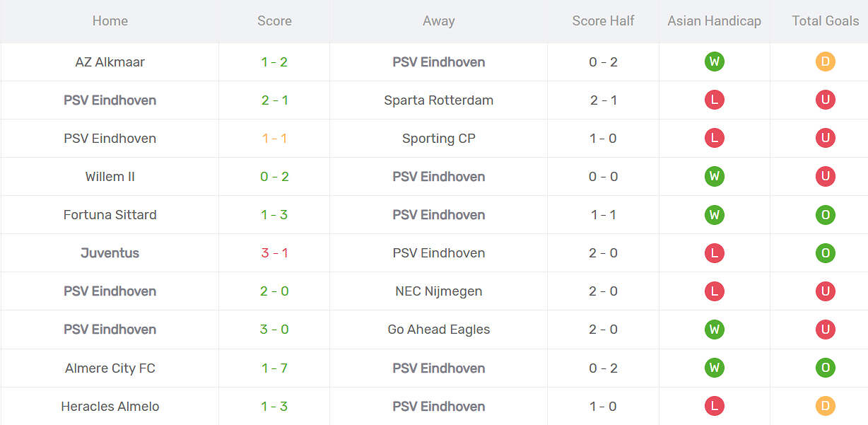This screenshot has width=868, height=425.
Task: Click the W handicap badge in Go Ahead Eagles row
Action: tap(714, 329)
